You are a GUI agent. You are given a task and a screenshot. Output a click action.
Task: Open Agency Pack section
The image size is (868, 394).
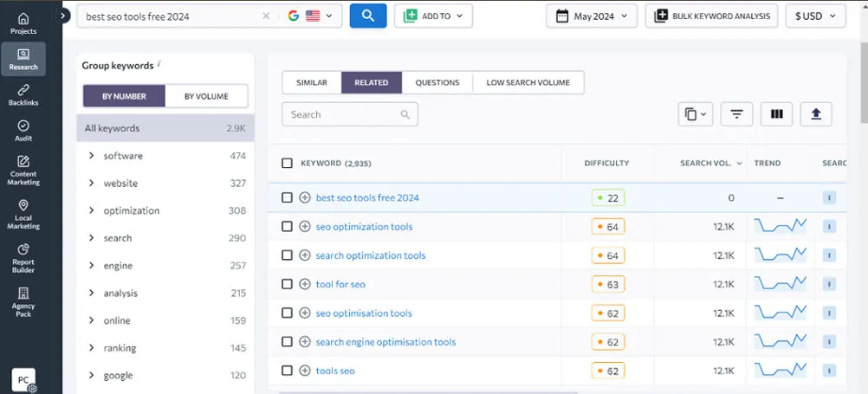[23, 302]
